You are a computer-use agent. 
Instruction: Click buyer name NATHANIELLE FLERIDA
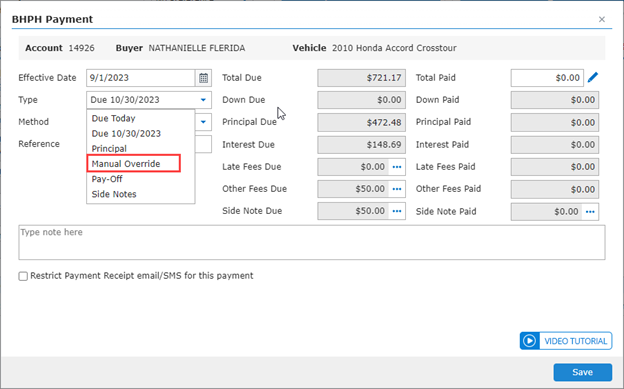coord(197,48)
